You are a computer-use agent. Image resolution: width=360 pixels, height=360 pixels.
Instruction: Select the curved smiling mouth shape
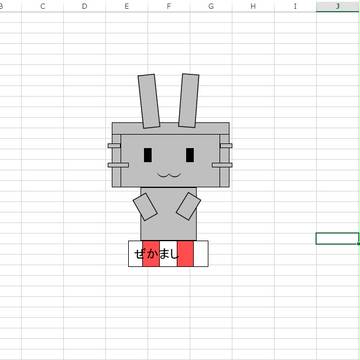[x=169, y=175]
